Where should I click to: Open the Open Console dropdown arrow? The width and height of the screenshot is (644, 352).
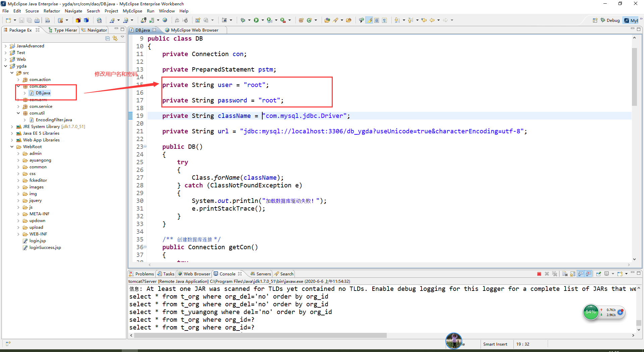tap(626, 274)
